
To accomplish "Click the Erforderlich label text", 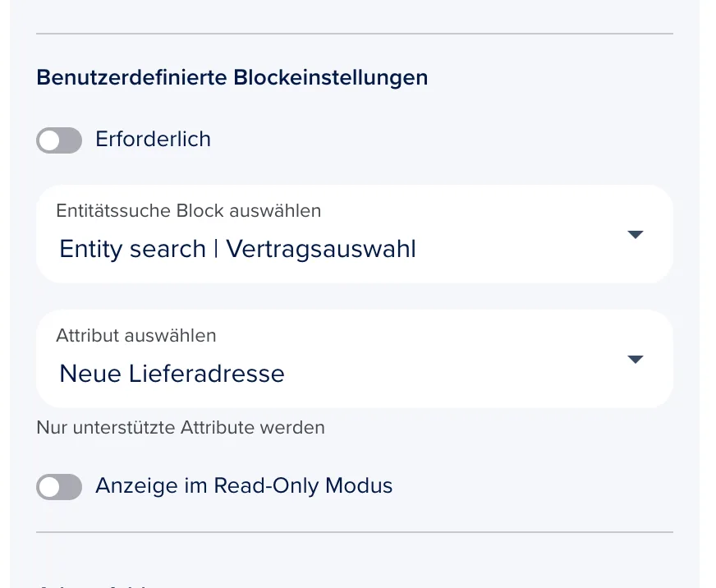I will (x=153, y=139).
